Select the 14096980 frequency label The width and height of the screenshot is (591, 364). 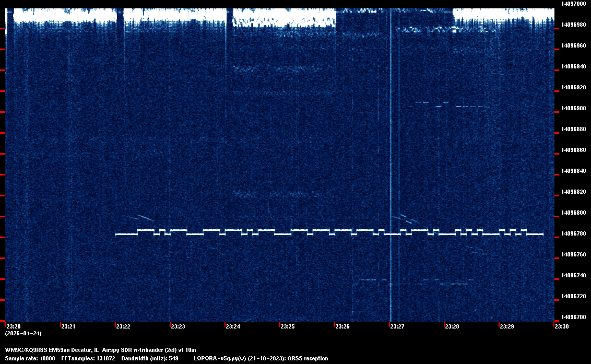574,25
